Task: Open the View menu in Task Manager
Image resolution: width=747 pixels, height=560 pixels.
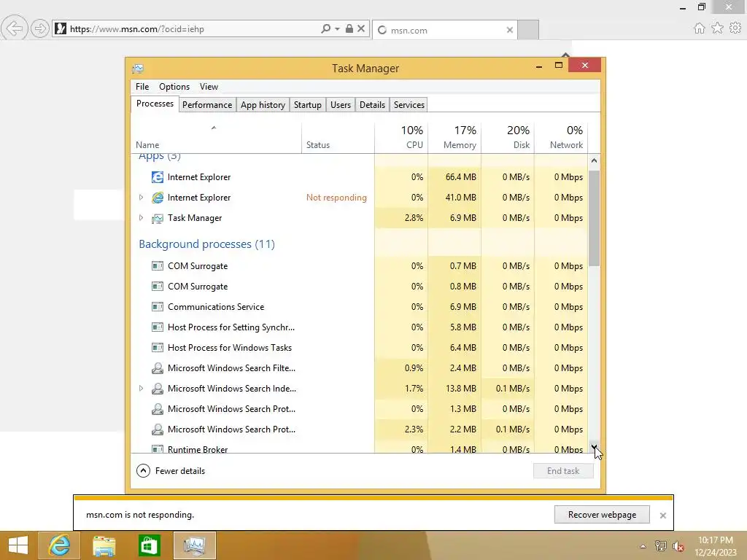Action: pyautogui.click(x=209, y=87)
